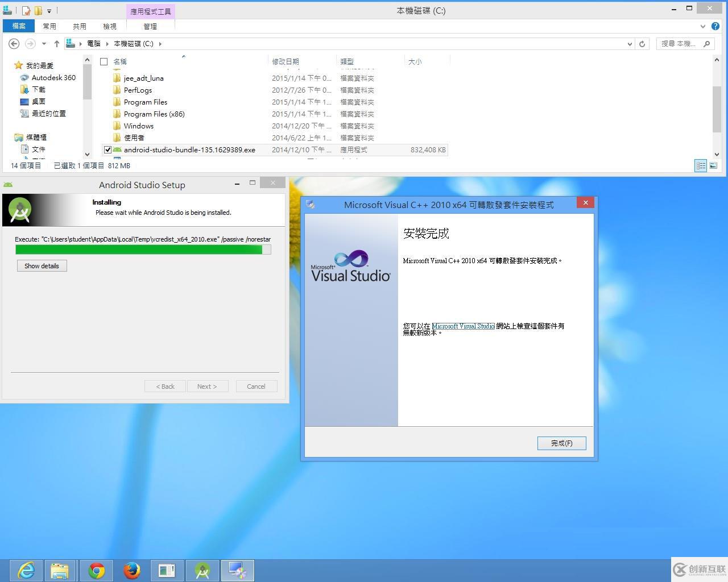The height and width of the screenshot is (582, 728).
Task: Toggle the select-all checkbox in header
Action: pos(104,61)
